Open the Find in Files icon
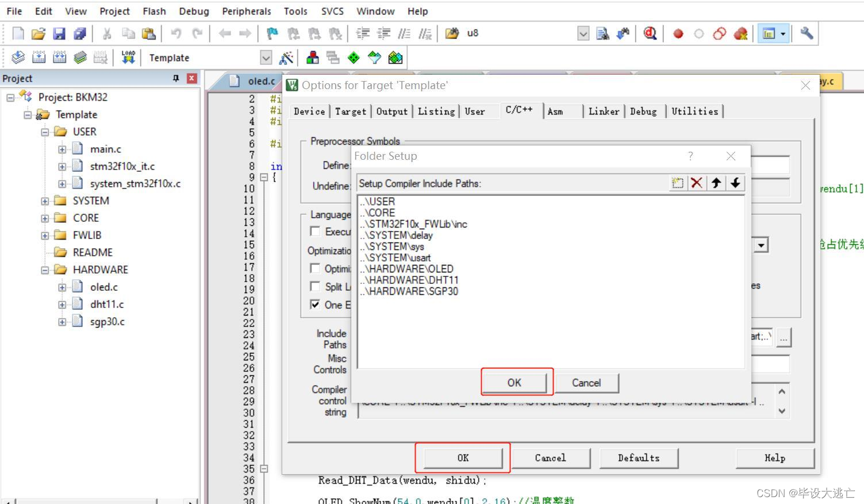Image resolution: width=864 pixels, height=504 pixels. (x=452, y=33)
